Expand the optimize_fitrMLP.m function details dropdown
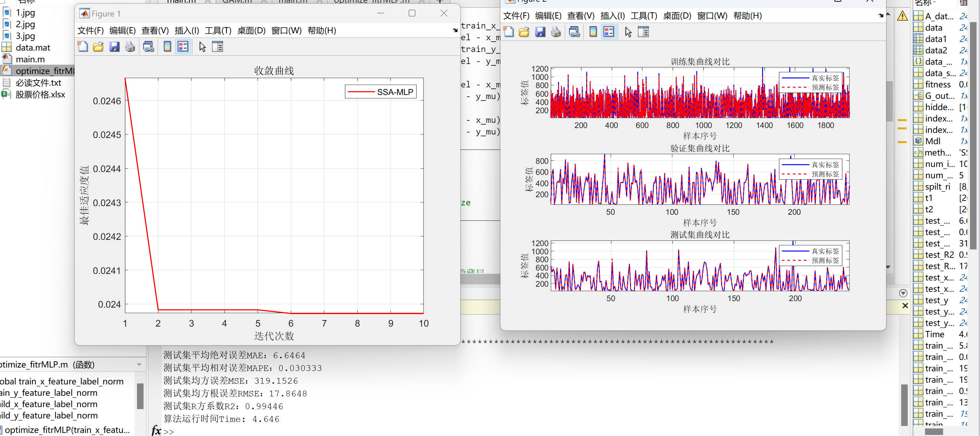The image size is (980, 436). 139,364
